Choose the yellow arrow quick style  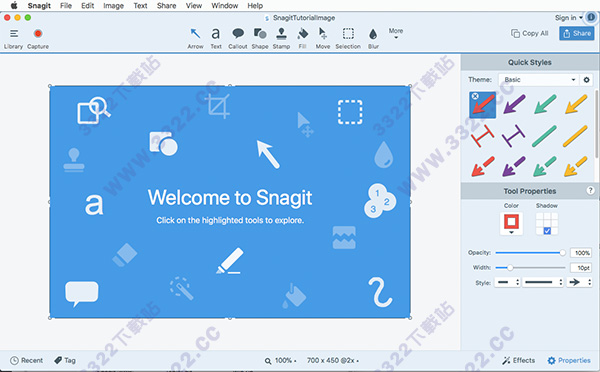[x=576, y=104]
